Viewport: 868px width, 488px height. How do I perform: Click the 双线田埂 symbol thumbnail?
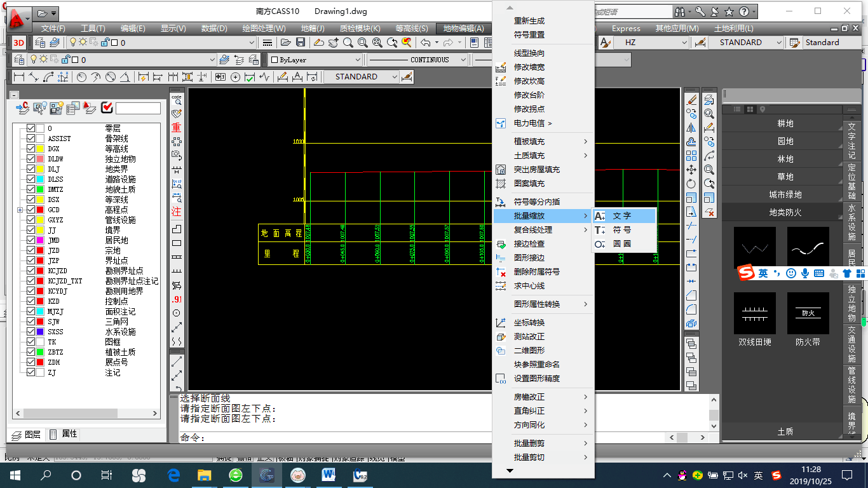pyautogui.click(x=755, y=313)
